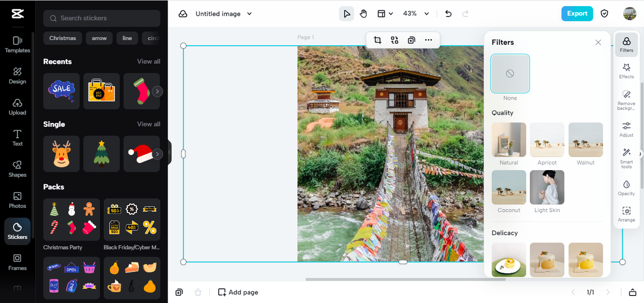The height and width of the screenshot is (303, 644).
Task: Add the Christmas tree sticker
Action: pos(102,154)
